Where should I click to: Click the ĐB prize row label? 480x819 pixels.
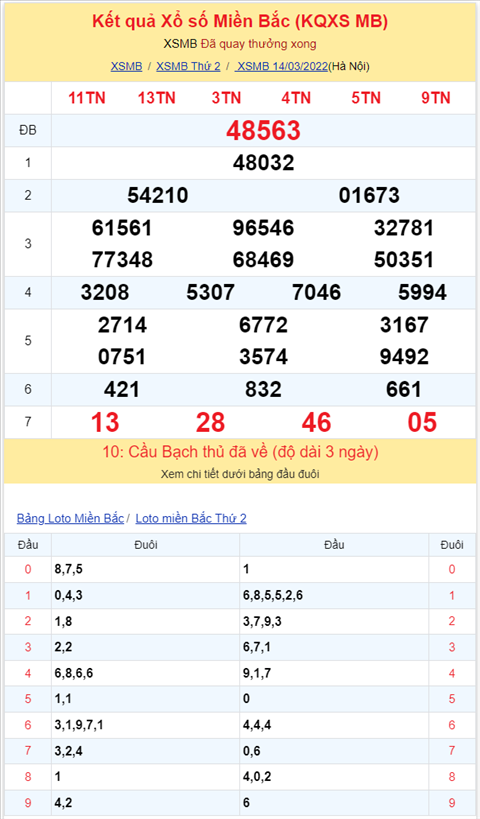(x=28, y=130)
